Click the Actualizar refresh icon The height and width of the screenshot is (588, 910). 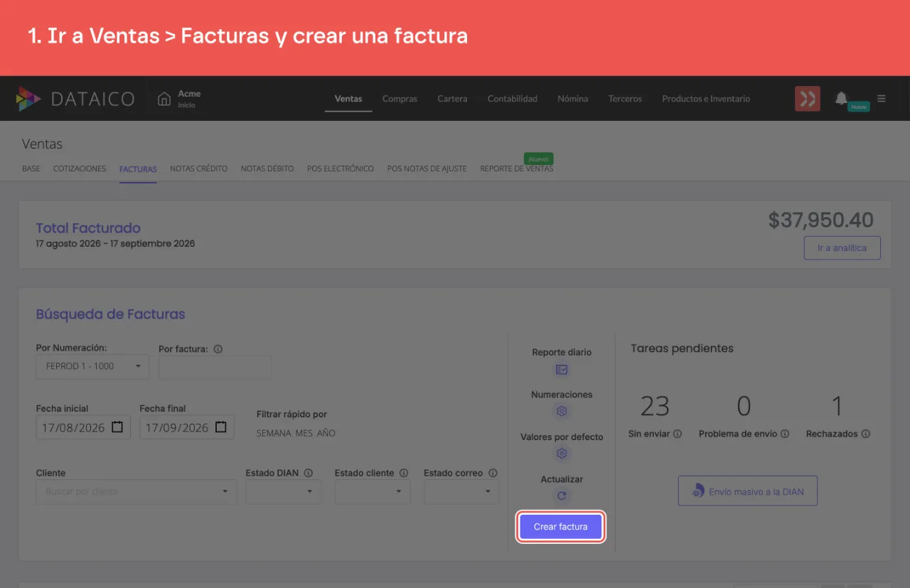point(562,496)
